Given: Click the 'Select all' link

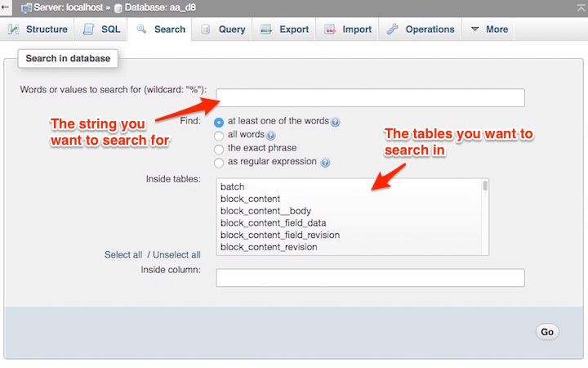Looking at the screenshot, I should pyautogui.click(x=123, y=254).
